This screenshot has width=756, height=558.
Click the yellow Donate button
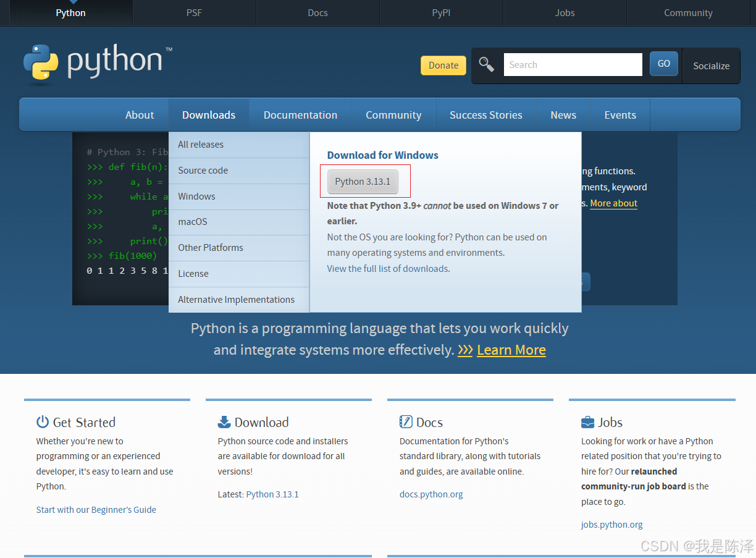click(x=443, y=66)
